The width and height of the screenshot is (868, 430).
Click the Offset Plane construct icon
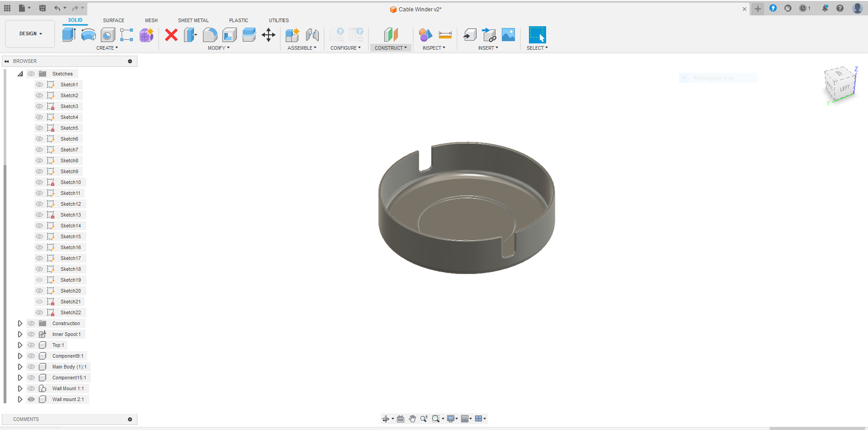click(391, 35)
